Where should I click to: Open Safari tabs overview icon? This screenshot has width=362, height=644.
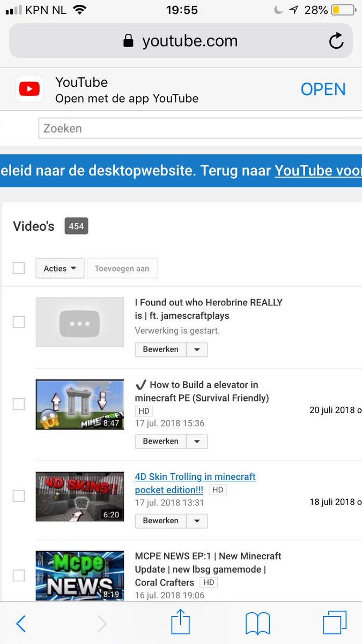click(335, 624)
